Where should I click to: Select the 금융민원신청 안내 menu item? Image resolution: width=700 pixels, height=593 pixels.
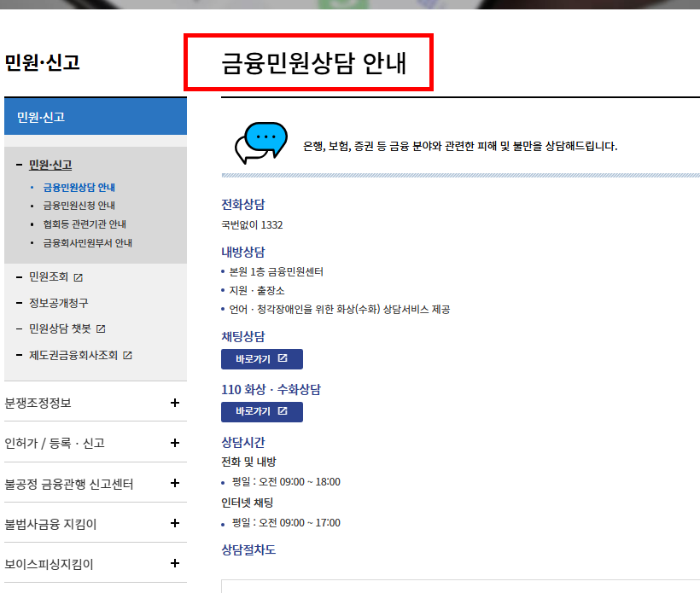(78, 205)
